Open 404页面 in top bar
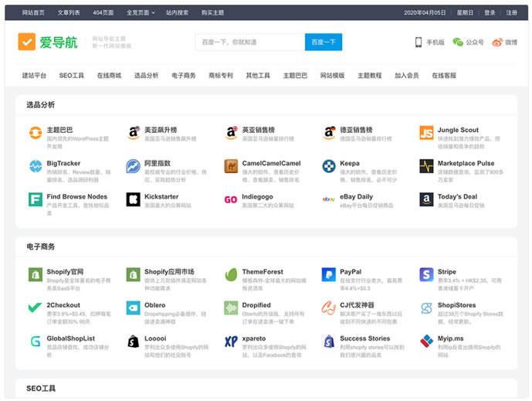Image resolution: width=532 pixels, height=401 pixels. pyautogui.click(x=103, y=12)
